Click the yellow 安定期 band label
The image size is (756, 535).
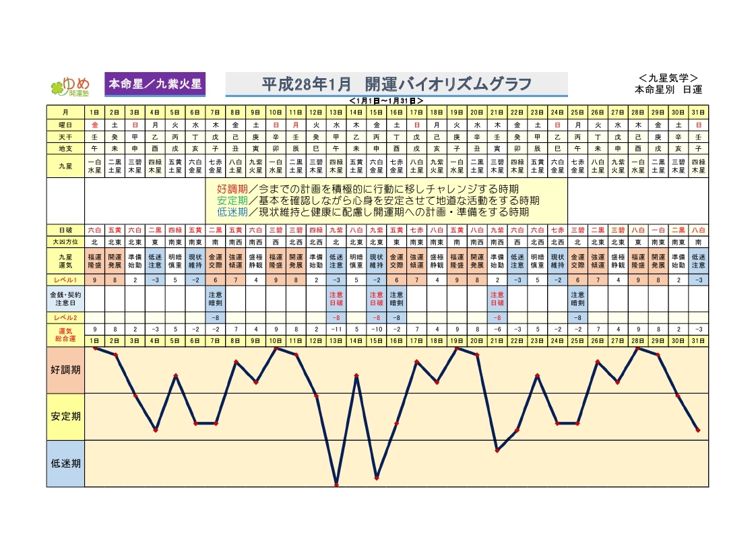coord(65,416)
